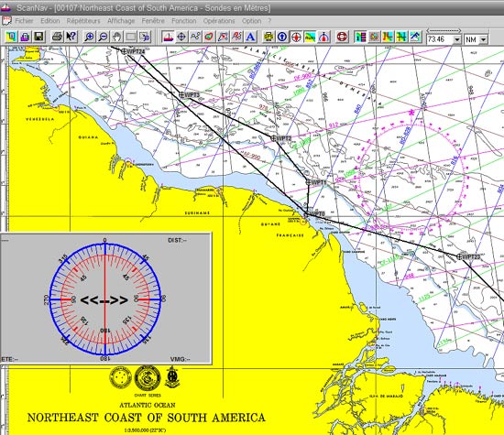This screenshot has width=504, height=435.
Task: Print the chart with the printer icon
Action: click(57, 37)
